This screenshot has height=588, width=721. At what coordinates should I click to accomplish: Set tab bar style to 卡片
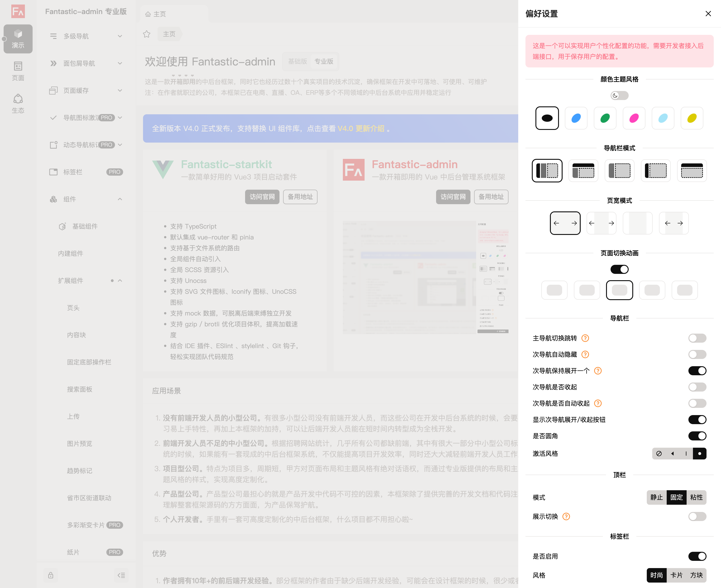pyautogui.click(x=676, y=575)
